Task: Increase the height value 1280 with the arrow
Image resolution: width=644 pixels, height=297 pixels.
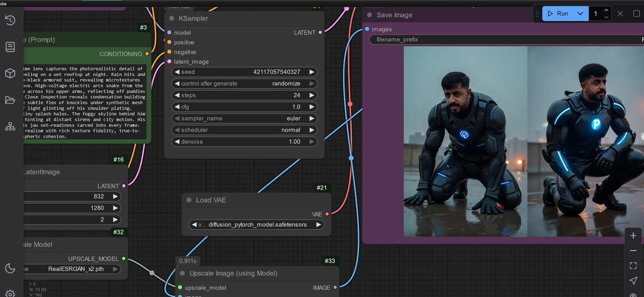Action: (115, 208)
